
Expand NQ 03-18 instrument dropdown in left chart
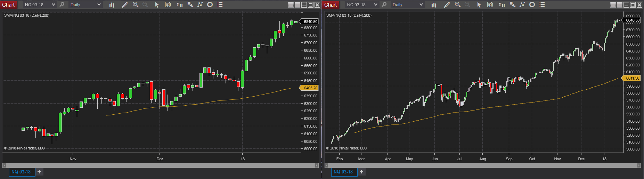click(53, 5)
